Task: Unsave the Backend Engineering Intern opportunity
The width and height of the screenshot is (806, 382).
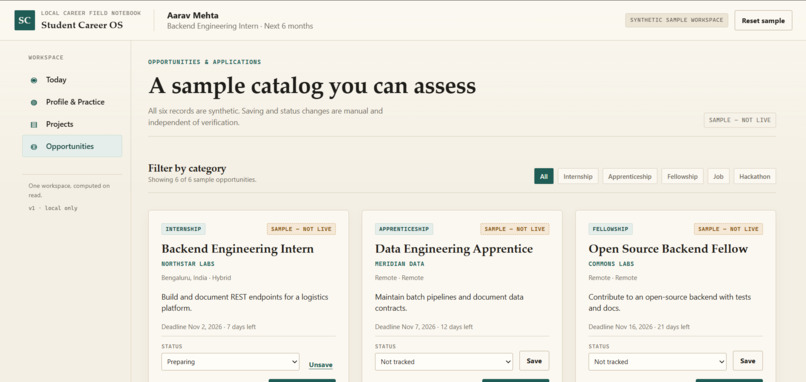Action: tap(321, 365)
